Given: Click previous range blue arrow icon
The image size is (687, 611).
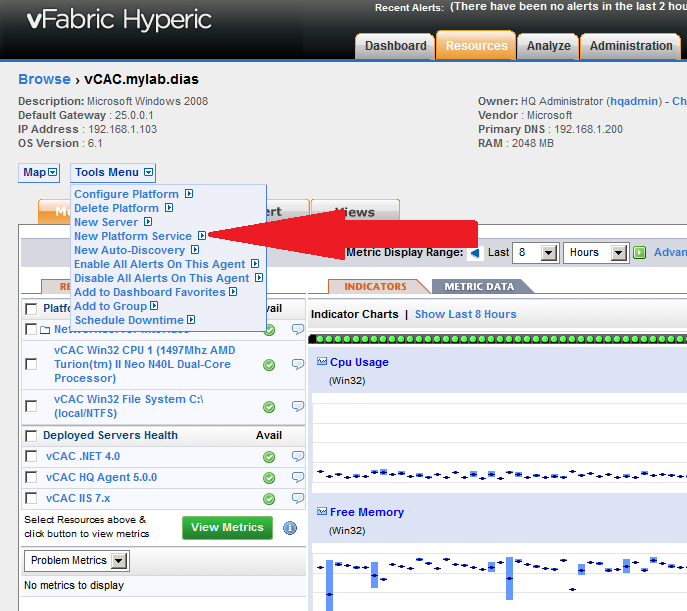Looking at the screenshot, I should coord(475,253).
